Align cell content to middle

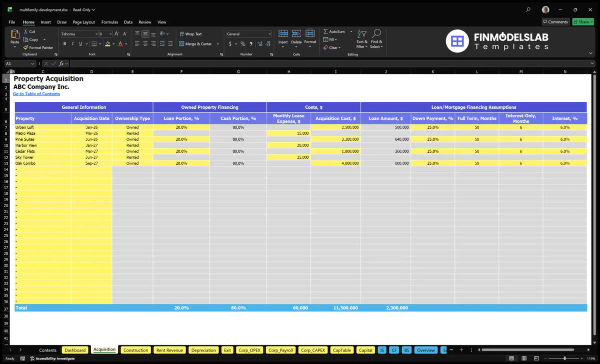tap(145, 34)
